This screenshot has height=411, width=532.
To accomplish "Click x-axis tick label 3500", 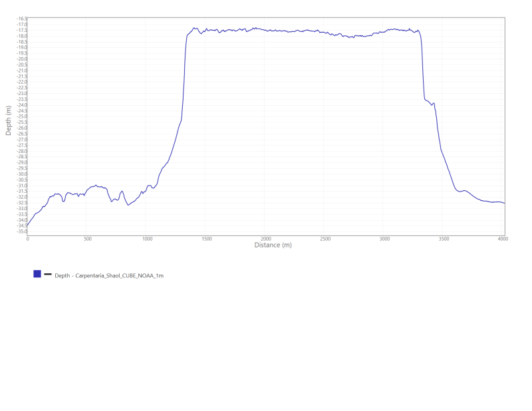I will click(444, 239).
